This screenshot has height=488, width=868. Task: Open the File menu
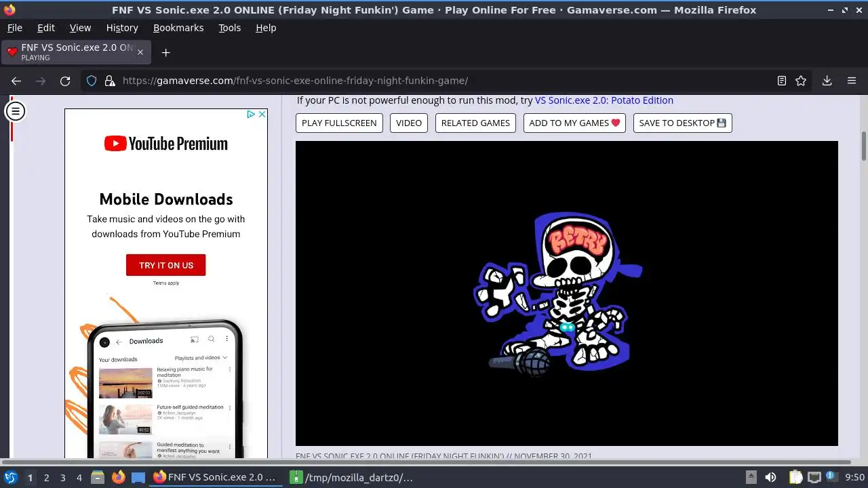(14, 28)
